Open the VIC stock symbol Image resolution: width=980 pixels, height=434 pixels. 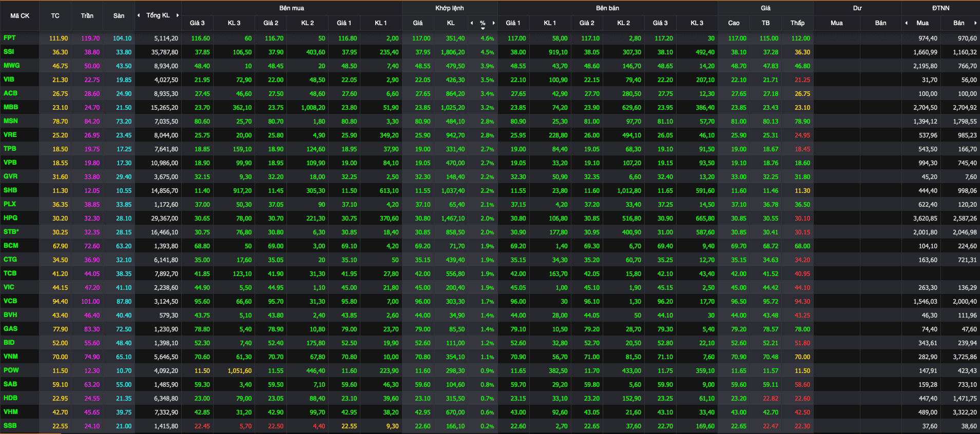[x=9, y=287]
